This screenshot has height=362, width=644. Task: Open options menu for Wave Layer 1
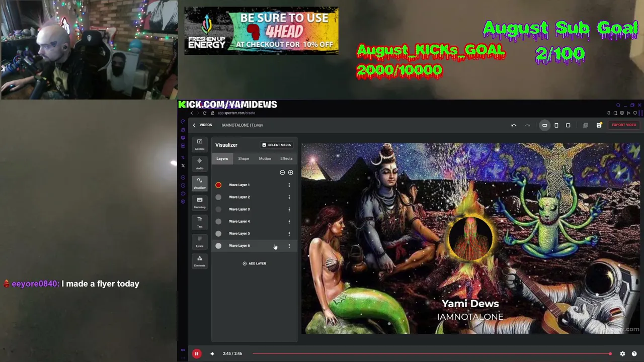point(289,185)
